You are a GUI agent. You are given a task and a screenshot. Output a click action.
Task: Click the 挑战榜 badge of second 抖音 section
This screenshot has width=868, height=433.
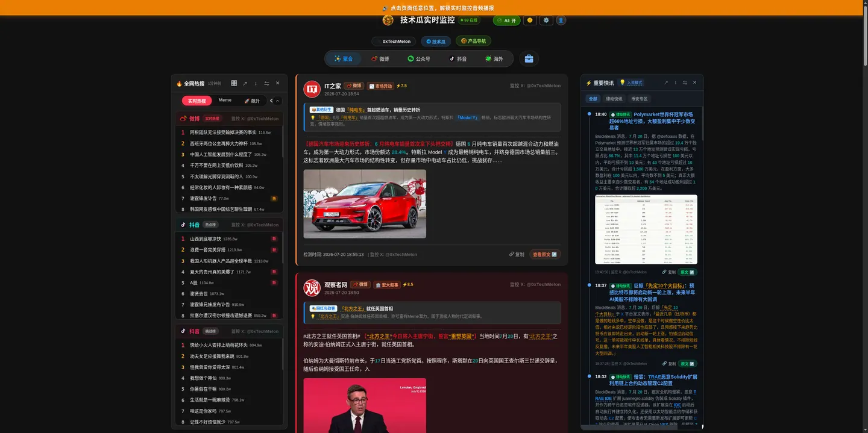point(210,331)
